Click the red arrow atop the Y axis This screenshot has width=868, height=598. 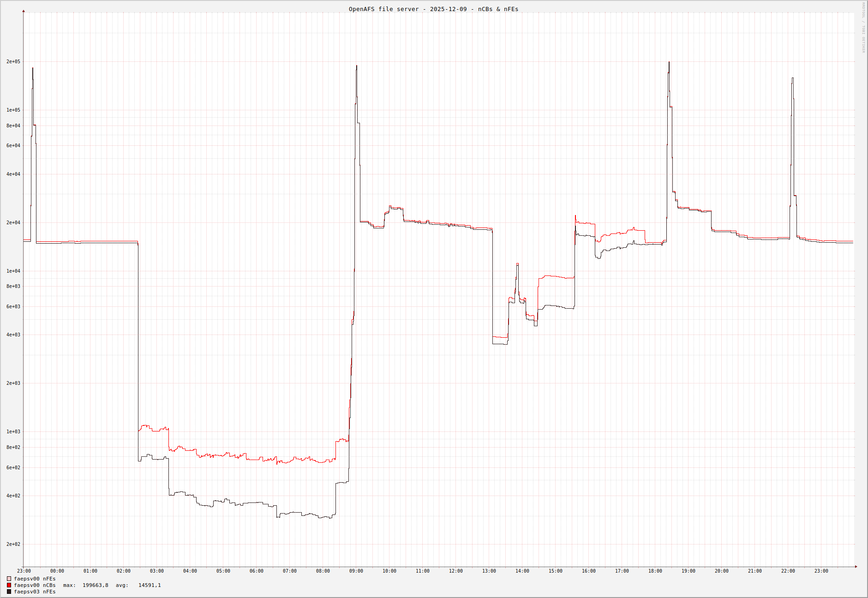pos(24,11)
